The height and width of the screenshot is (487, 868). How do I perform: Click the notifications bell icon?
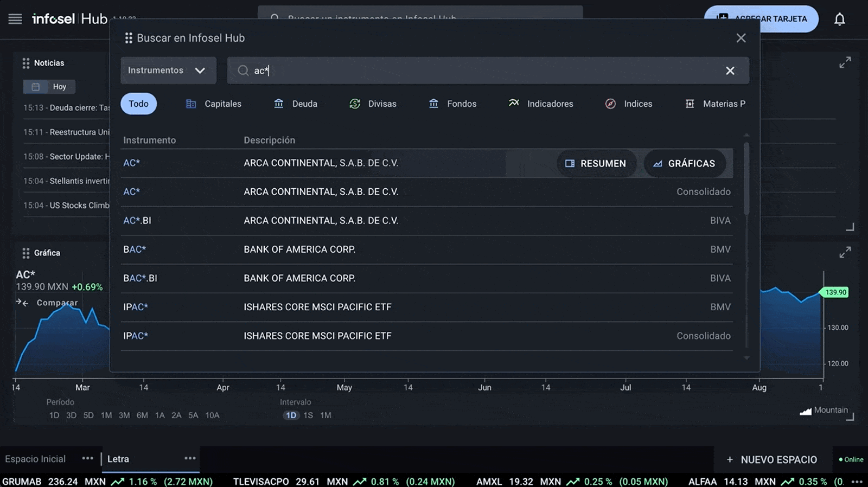839,20
